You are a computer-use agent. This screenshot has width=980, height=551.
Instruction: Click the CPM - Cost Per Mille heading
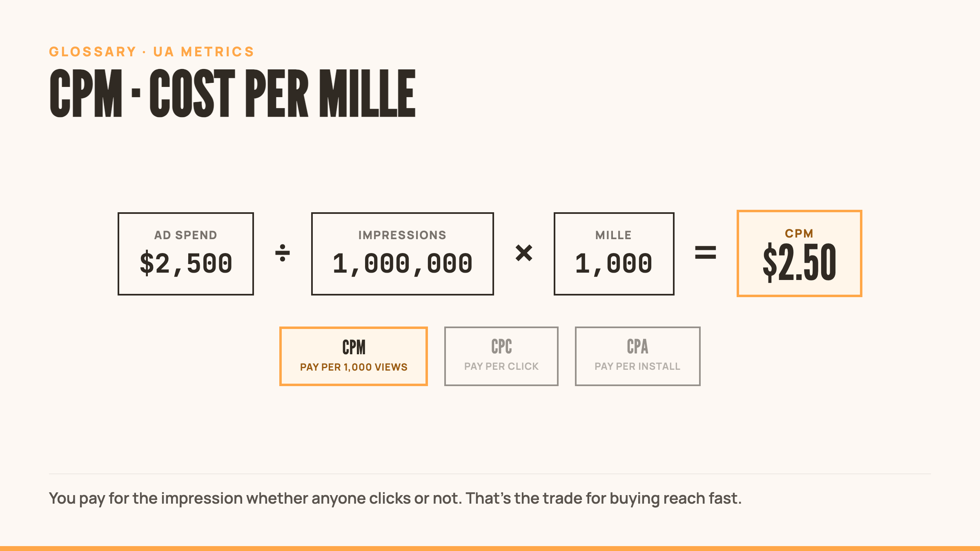(x=232, y=93)
